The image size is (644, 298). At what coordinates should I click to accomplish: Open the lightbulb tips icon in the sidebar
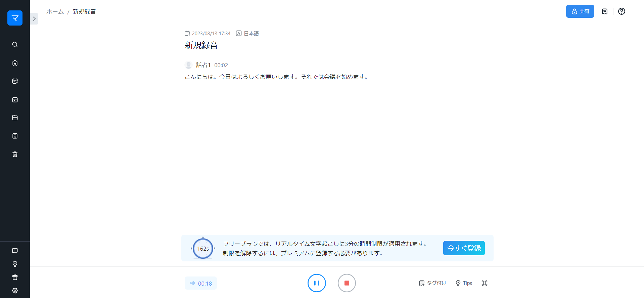tap(15, 264)
